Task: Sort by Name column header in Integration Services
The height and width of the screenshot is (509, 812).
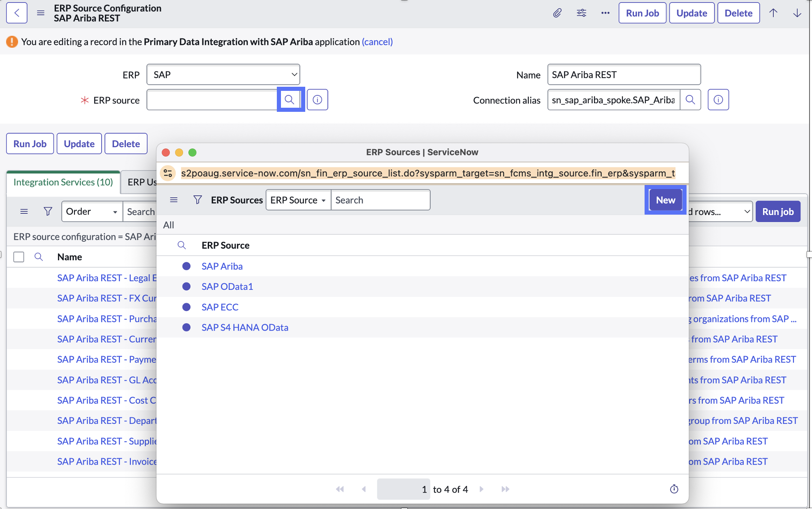Action: tap(70, 257)
